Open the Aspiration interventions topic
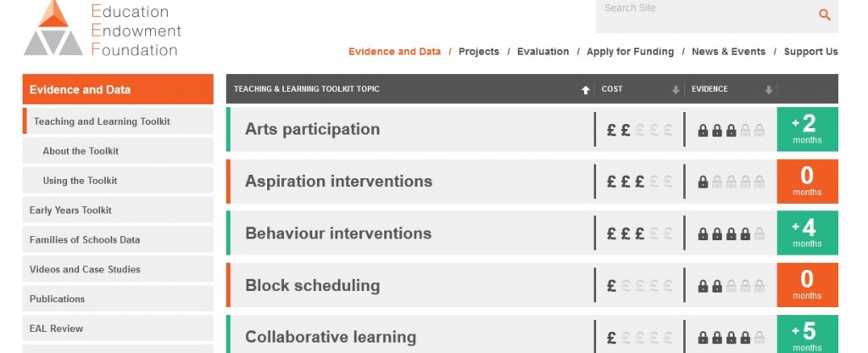Image resolution: width=868 pixels, height=353 pixels. pyautogui.click(x=339, y=182)
